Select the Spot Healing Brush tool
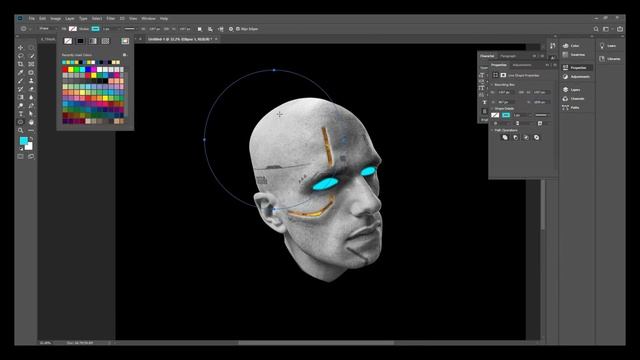Viewport: 640px width, 360px height. tap(31, 73)
